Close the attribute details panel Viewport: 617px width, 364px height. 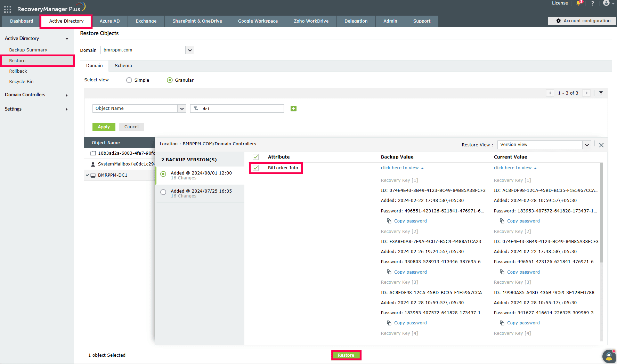pyautogui.click(x=601, y=145)
